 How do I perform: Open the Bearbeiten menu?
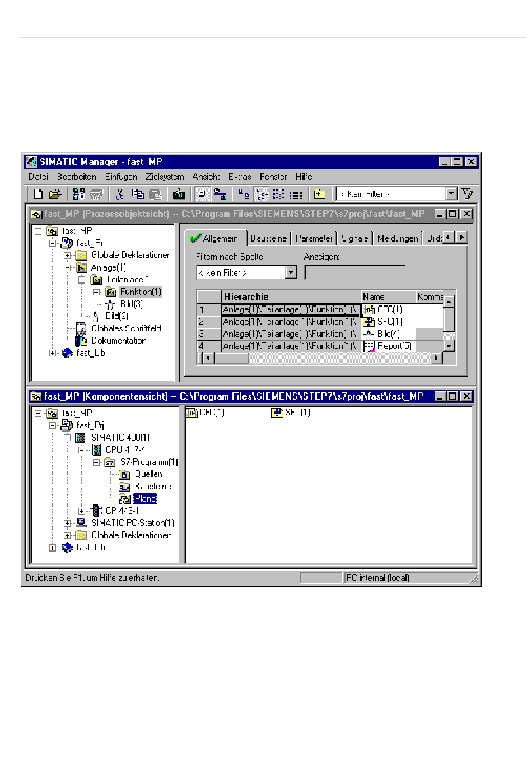click(x=76, y=177)
